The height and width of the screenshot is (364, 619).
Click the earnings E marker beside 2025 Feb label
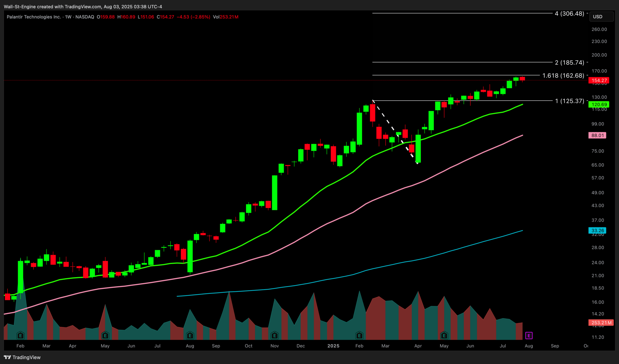pyautogui.click(x=359, y=336)
